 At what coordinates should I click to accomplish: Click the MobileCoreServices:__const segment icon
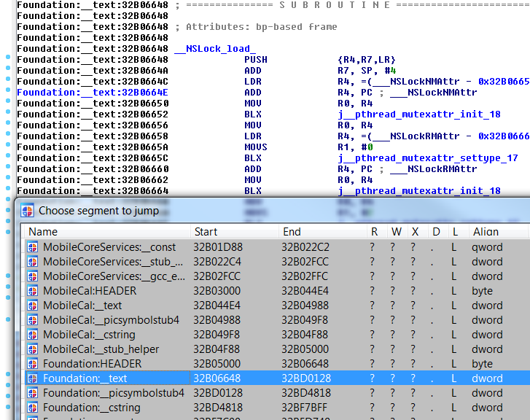pos(33,247)
